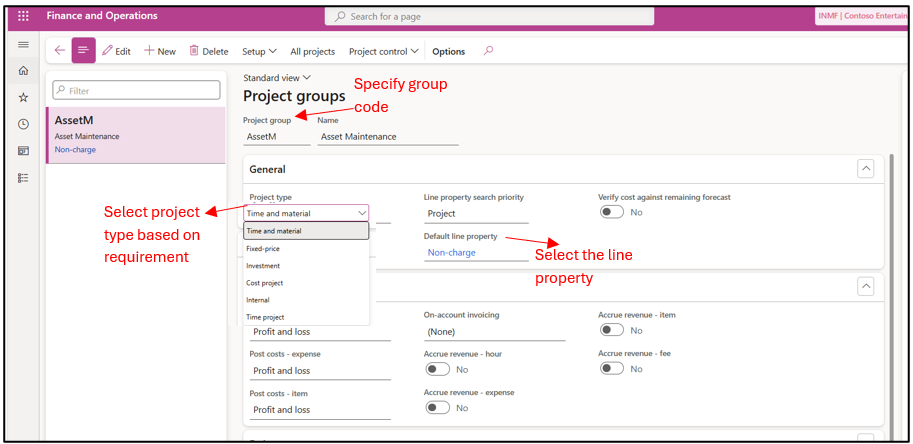913x444 pixels.
Task: Click the Filter field in list pane
Action: 136,90
